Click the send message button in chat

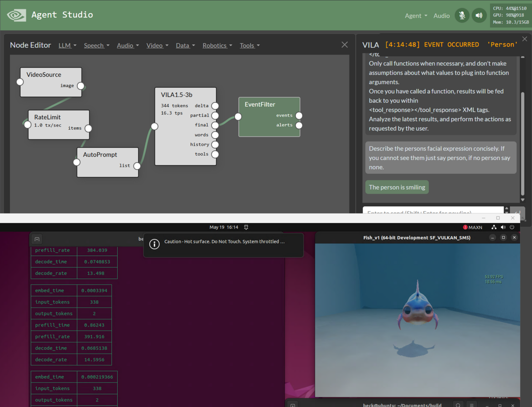518,212
